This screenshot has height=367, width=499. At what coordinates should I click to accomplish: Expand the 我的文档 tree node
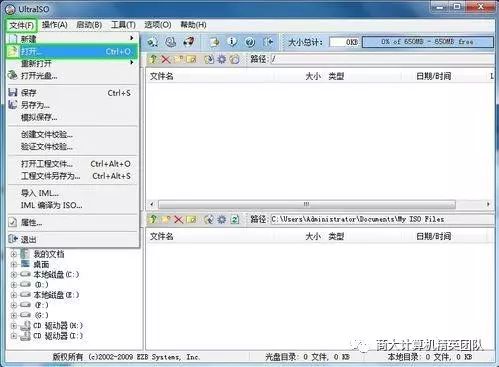click(x=14, y=254)
